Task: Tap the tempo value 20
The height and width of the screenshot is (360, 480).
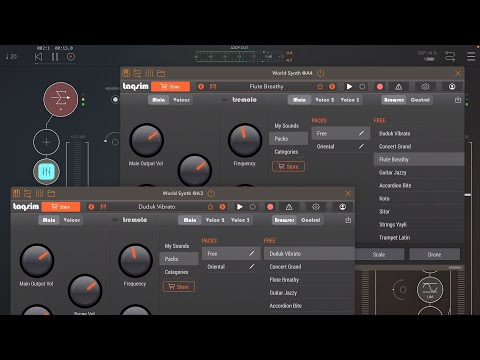Action: tap(11, 57)
